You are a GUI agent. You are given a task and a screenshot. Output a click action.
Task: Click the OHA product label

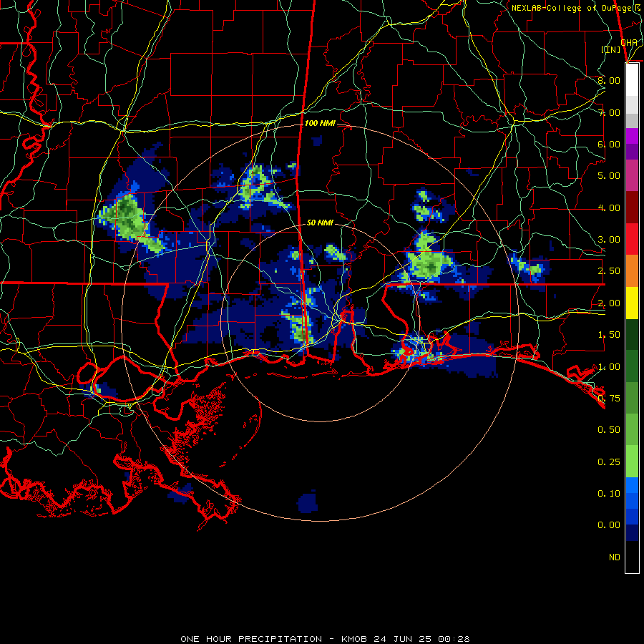629,43
